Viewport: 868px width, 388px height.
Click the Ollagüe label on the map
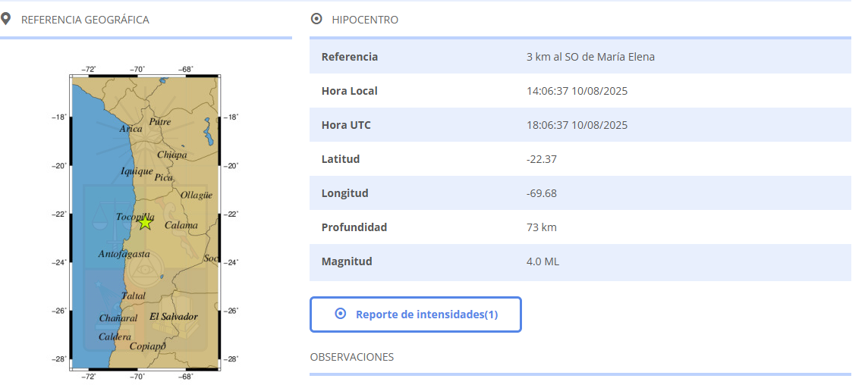pos(197,195)
